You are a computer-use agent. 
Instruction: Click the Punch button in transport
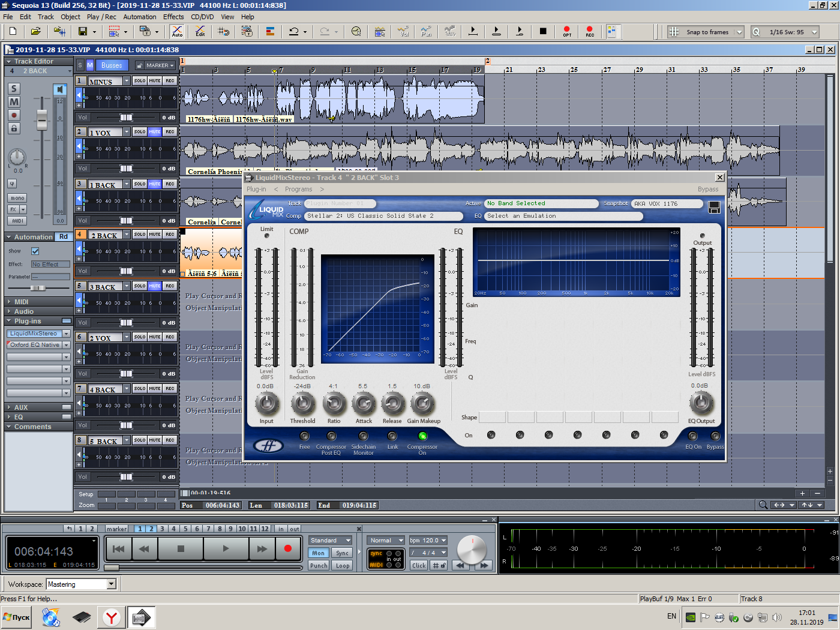click(x=319, y=566)
